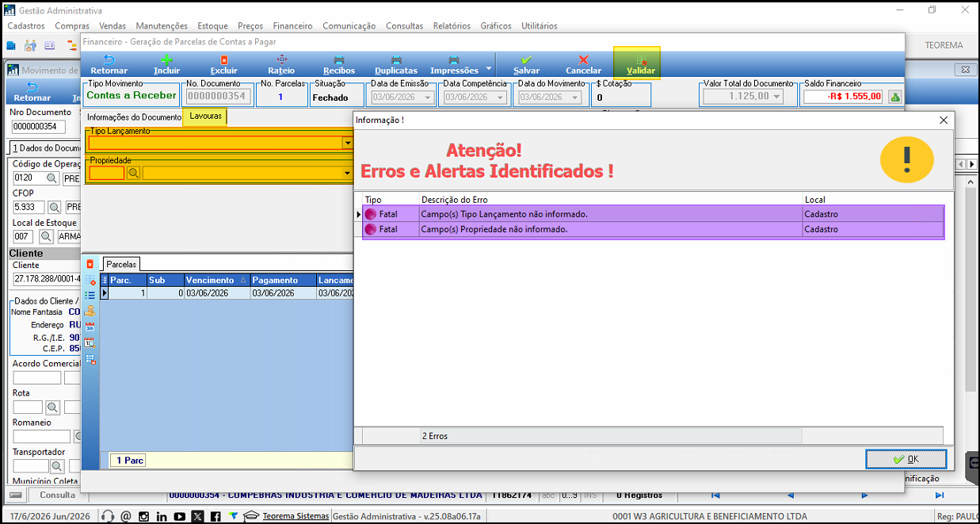Select the Tipo Lançamento não informado error row
This screenshot has width=980, height=524.
point(654,214)
